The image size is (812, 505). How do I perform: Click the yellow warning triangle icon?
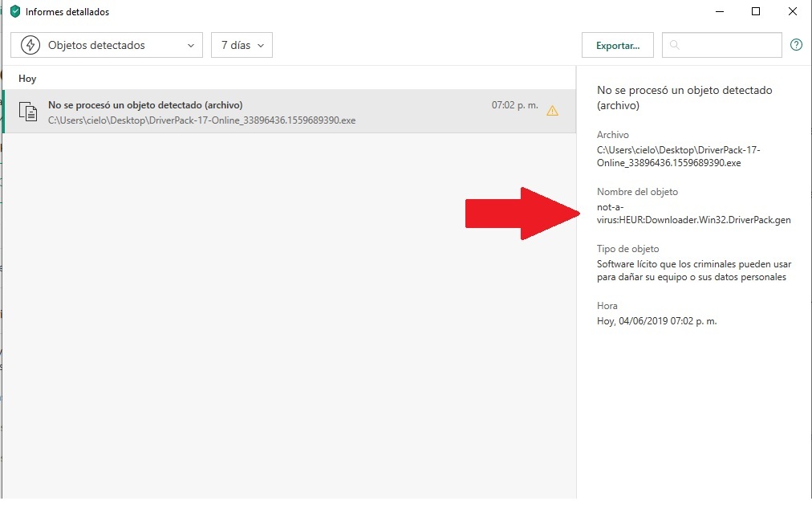(x=553, y=110)
